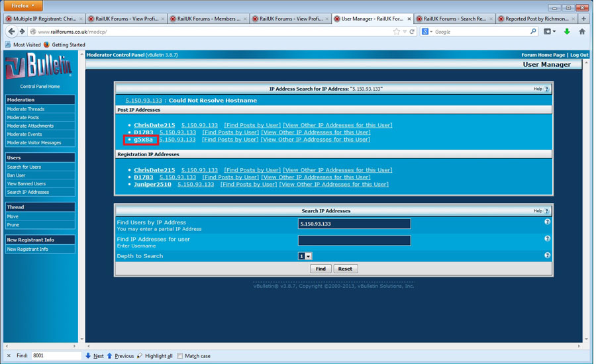Click Find Posts by User for g5x8a

coord(230,140)
